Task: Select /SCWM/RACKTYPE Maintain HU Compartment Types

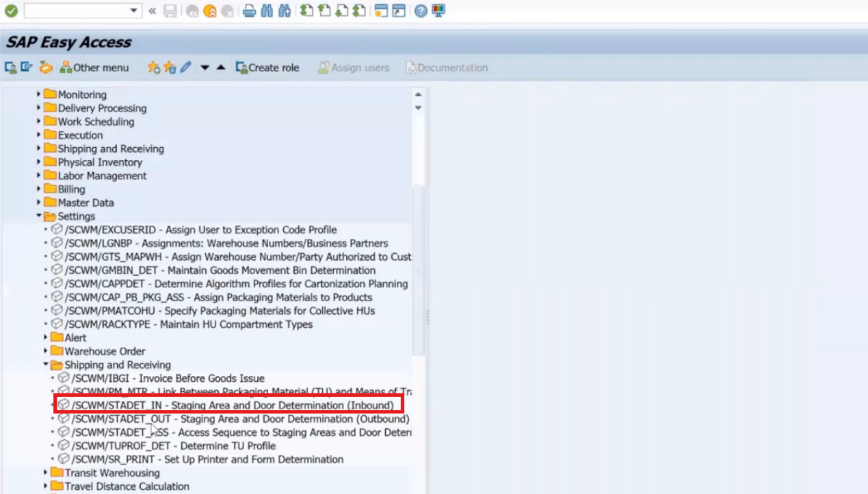Action: [x=182, y=324]
